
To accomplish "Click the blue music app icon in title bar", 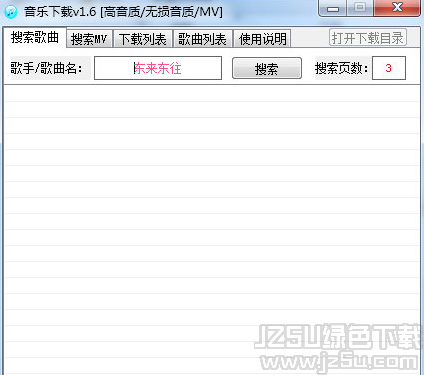I will point(11,12).
